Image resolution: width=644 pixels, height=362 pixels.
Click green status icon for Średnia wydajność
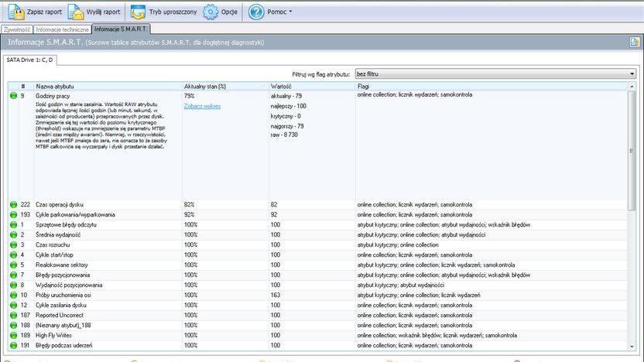click(x=14, y=235)
